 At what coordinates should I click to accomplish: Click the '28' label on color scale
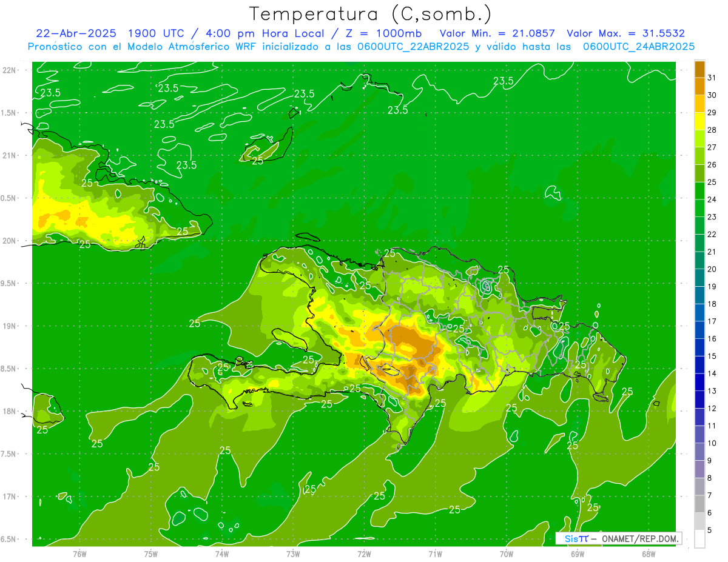pos(712,130)
